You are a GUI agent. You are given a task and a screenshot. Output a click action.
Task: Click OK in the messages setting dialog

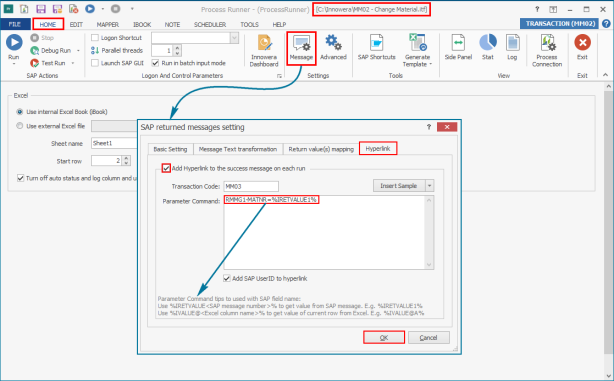click(x=384, y=338)
